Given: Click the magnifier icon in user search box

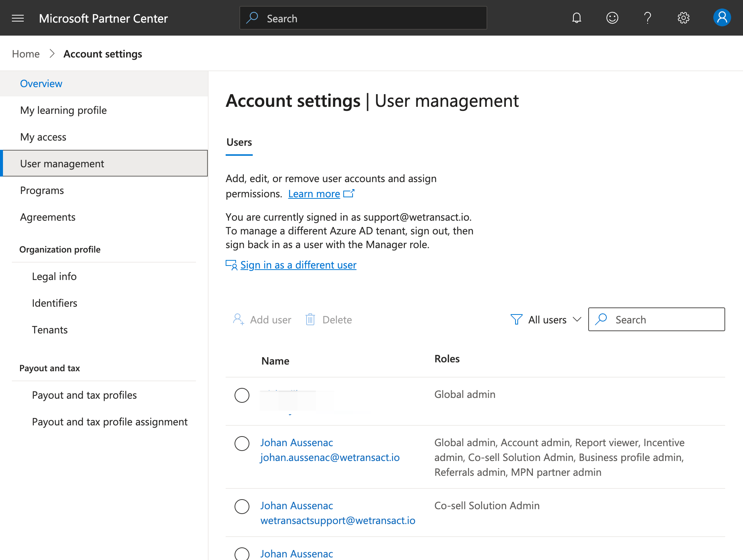Looking at the screenshot, I should tap(601, 319).
